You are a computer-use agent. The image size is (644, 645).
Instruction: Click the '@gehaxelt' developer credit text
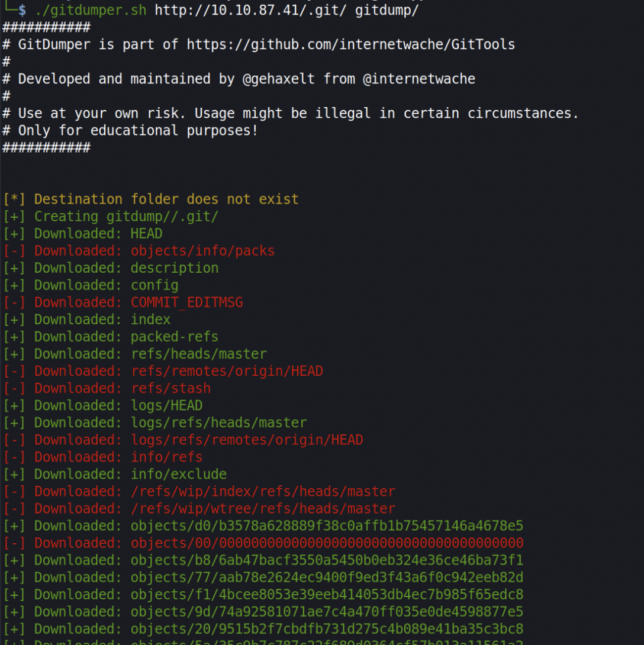click(x=279, y=79)
